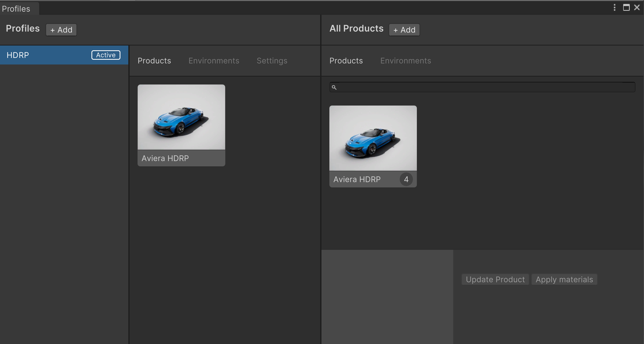Select the HDRP profile entry

coord(40,55)
